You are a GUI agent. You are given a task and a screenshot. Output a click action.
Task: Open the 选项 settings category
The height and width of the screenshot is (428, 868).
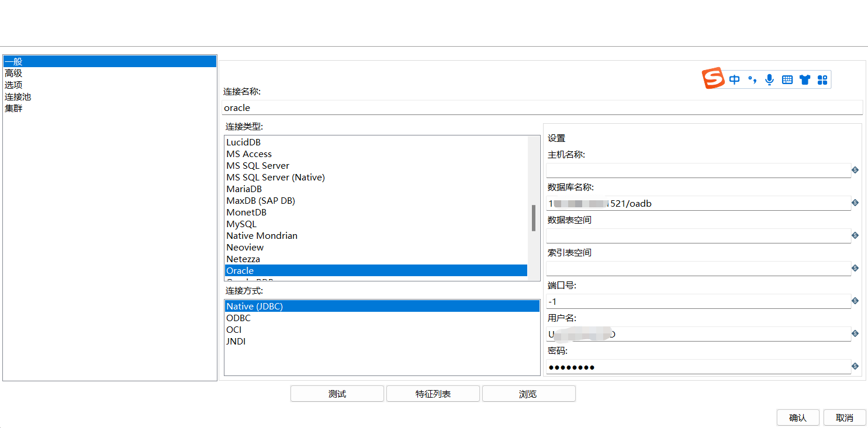(110, 85)
